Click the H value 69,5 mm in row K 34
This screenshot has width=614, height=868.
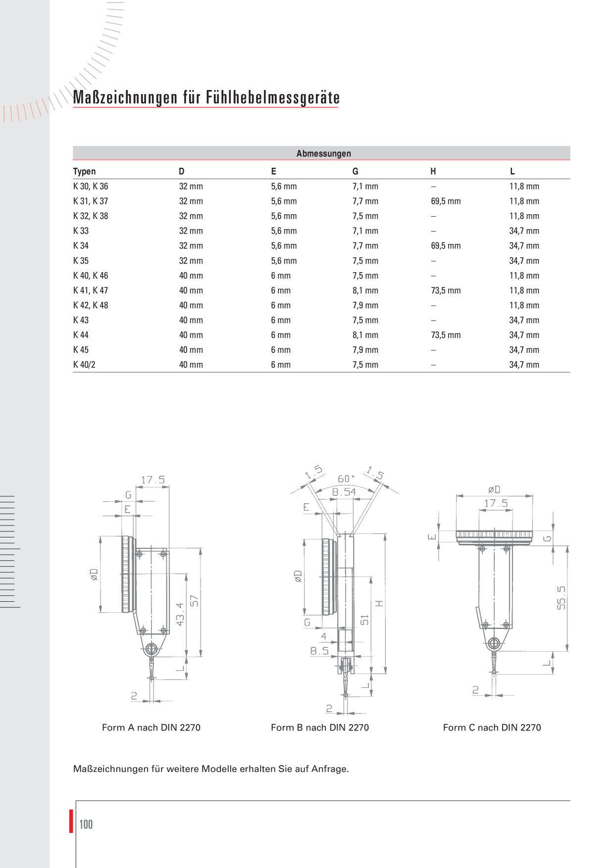click(446, 245)
